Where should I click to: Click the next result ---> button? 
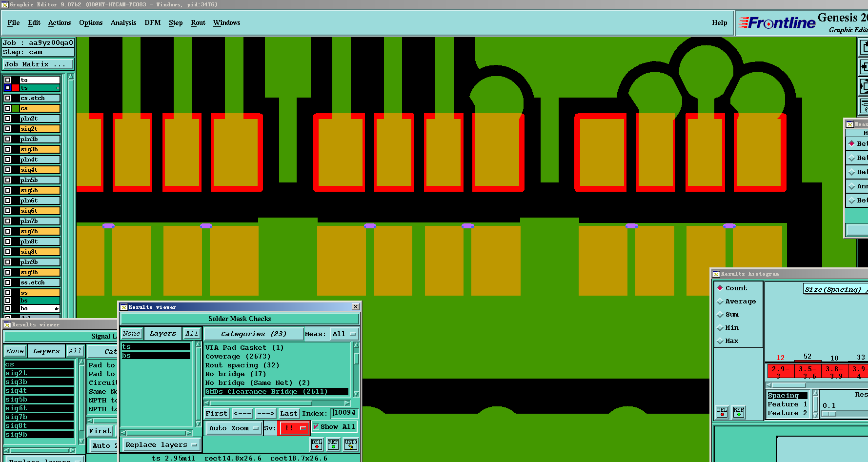pyautogui.click(x=266, y=414)
